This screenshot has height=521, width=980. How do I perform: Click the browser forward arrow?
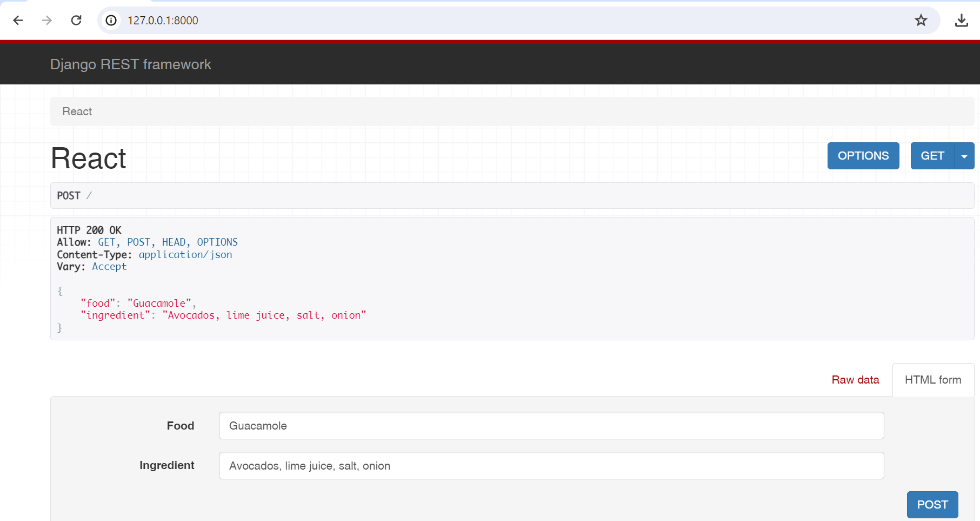47,21
